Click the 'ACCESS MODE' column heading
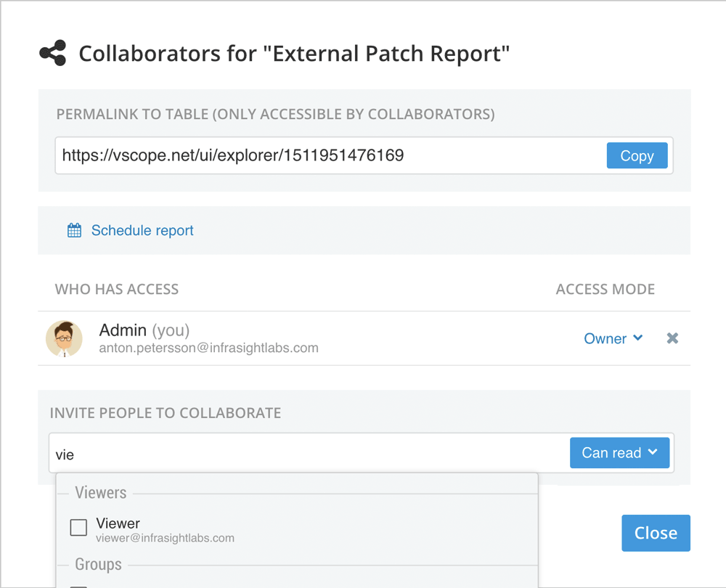726x588 pixels. [605, 290]
